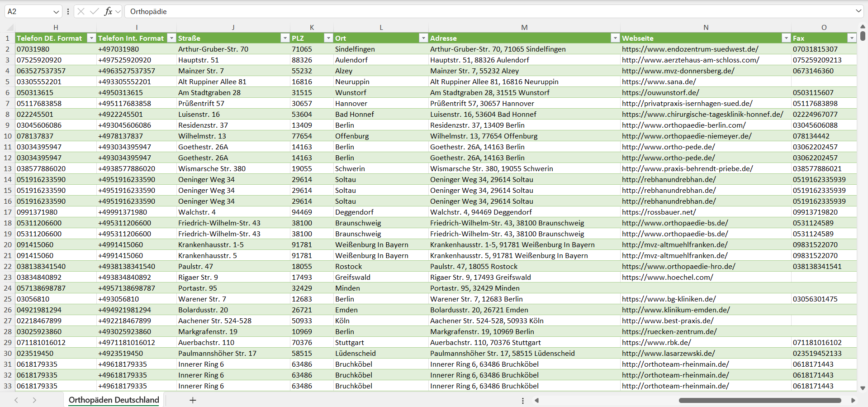Select fax cell 0673146360
Image resolution: width=868 pixels, height=407 pixels.
[824, 71]
